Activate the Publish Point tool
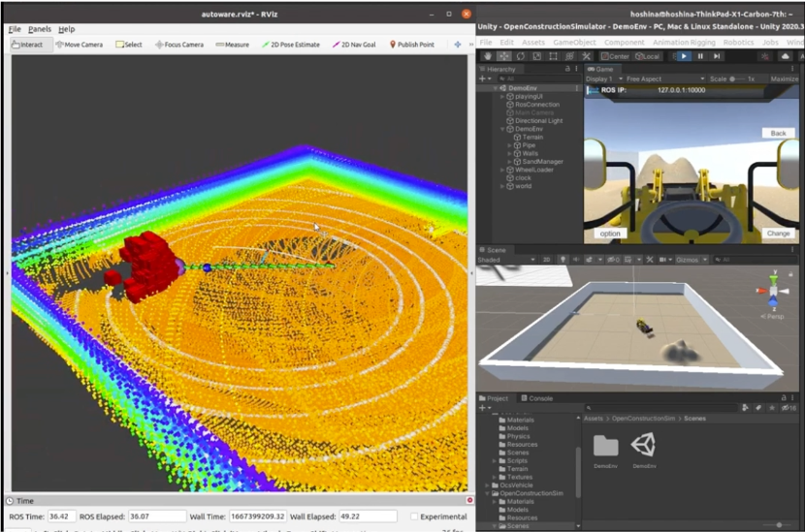This screenshot has height=532, width=805. (412, 45)
